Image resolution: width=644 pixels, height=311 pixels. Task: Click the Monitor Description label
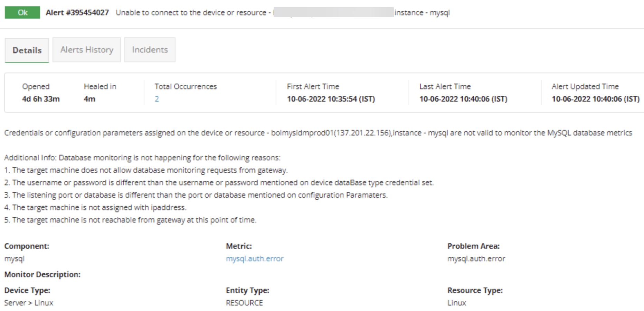(42, 274)
